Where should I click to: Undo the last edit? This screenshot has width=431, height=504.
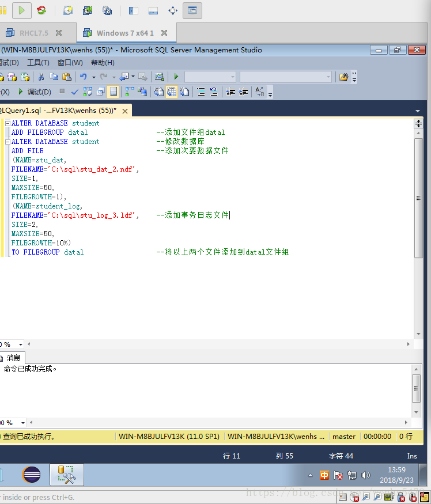click(x=84, y=77)
